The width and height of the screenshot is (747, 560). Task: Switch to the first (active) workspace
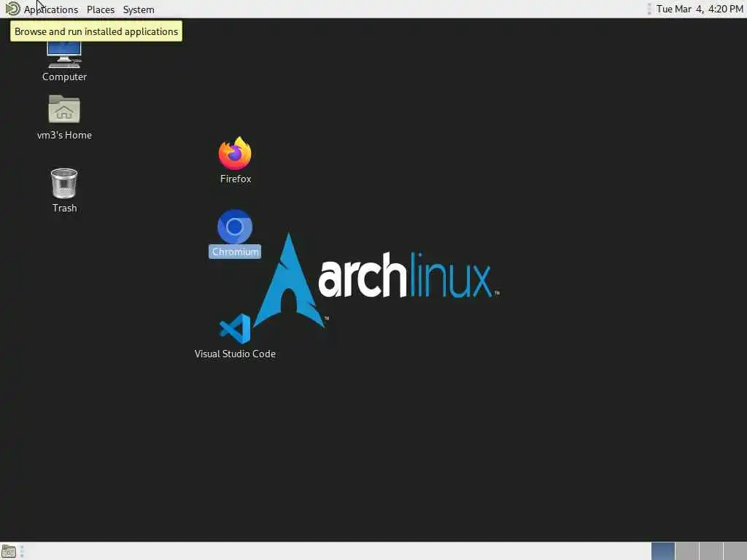point(662,551)
